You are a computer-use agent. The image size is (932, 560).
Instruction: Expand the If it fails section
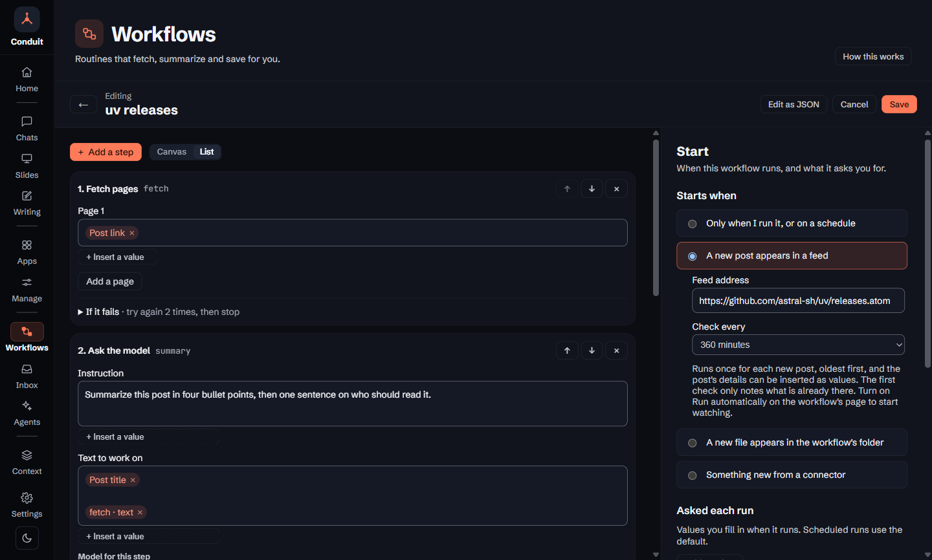click(x=159, y=312)
